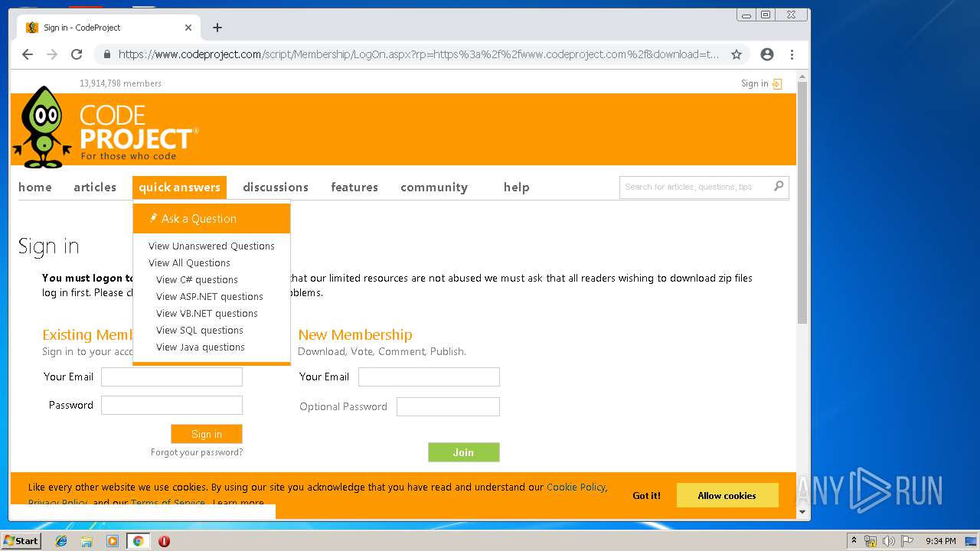This screenshot has width=980, height=551.
Task: Open the articles menu
Action: click(x=95, y=187)
